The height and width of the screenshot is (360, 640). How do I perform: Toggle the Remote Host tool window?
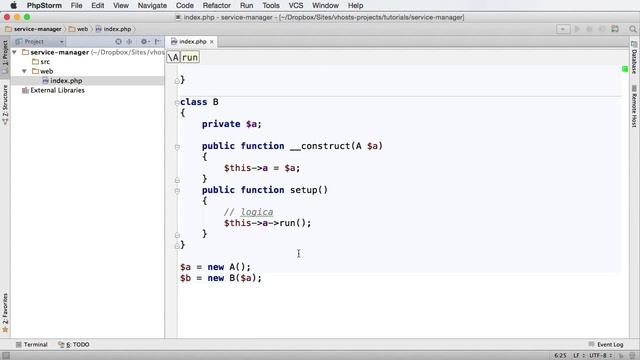coord(634,106)
